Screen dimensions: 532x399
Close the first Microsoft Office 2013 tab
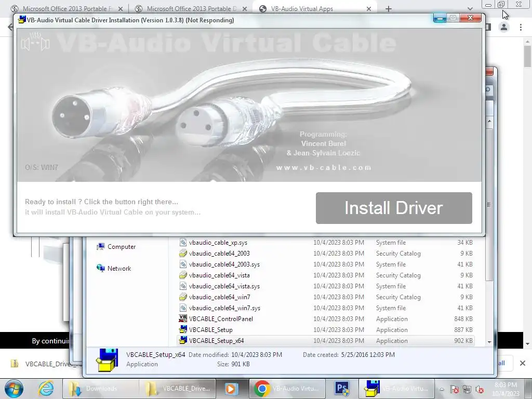(x=121, y=9)
